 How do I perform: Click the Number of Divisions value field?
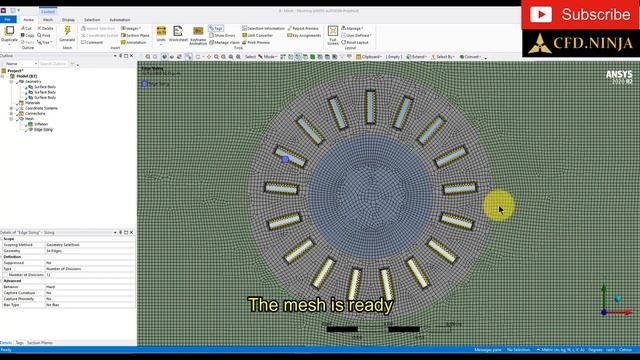click(x=90, y=275)
